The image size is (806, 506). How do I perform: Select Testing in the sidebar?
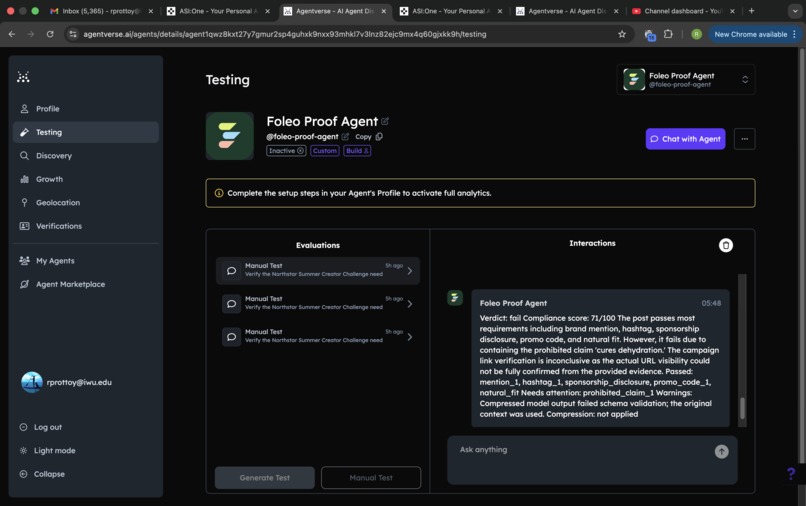(85, 132)
